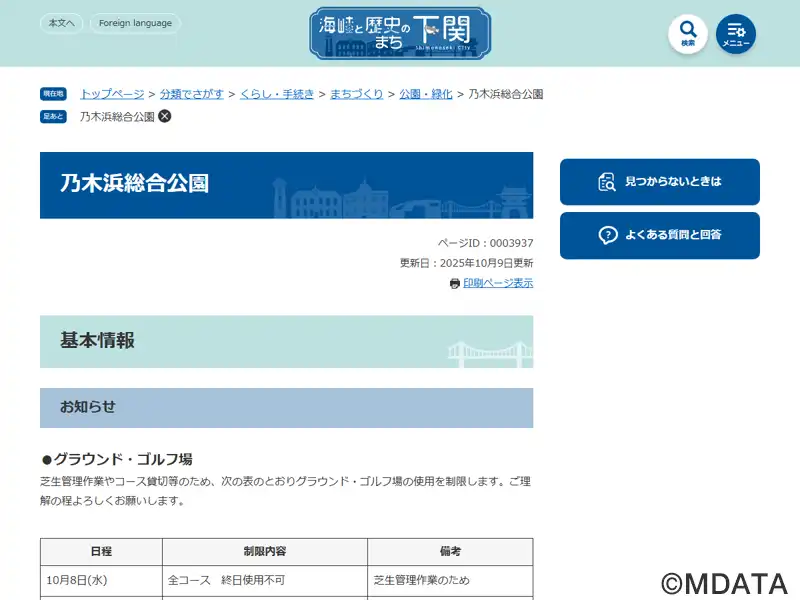Select the 10月8日(水) table cell
This screenshot has height=600, width=800.
pyautogui.click(x=100, y=580)
